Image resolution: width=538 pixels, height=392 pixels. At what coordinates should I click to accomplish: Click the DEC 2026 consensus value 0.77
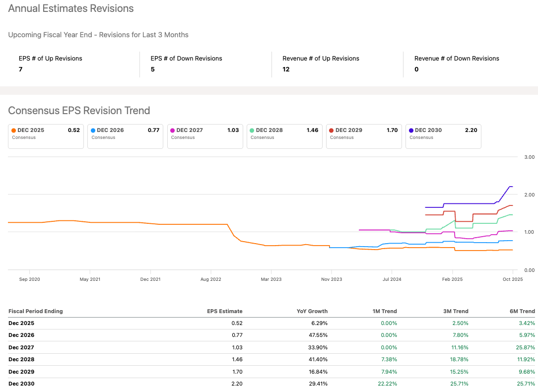pos(154,130)
